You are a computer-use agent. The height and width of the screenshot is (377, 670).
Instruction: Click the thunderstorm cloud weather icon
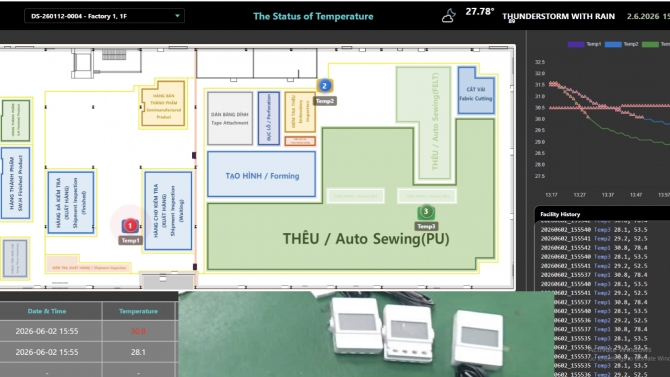tap(448, 16)
